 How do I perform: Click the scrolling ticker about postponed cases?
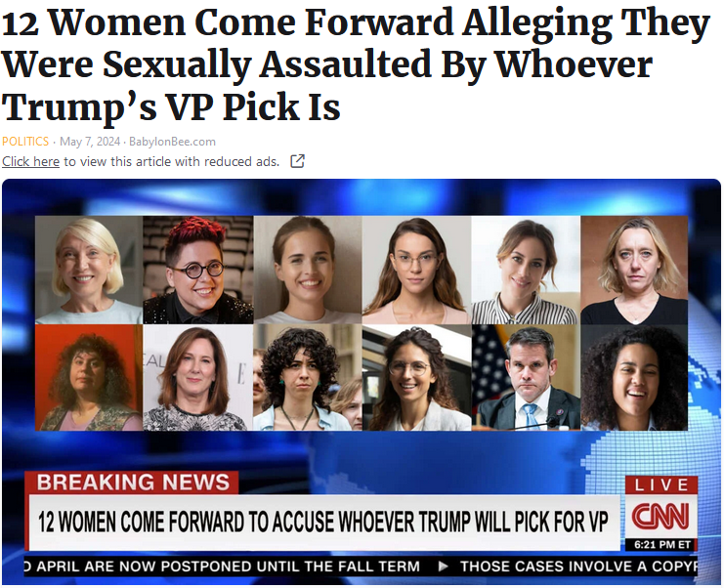coord(361,566)
